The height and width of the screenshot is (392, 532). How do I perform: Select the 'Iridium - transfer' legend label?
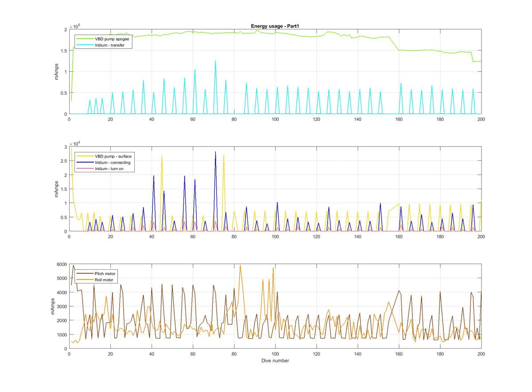click(x=110, y=45)
